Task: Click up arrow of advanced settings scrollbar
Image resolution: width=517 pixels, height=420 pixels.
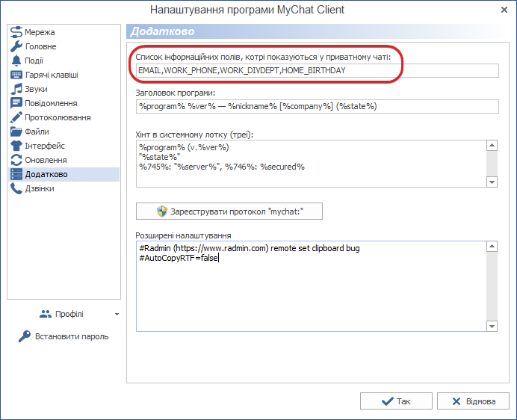Action: 492,246
